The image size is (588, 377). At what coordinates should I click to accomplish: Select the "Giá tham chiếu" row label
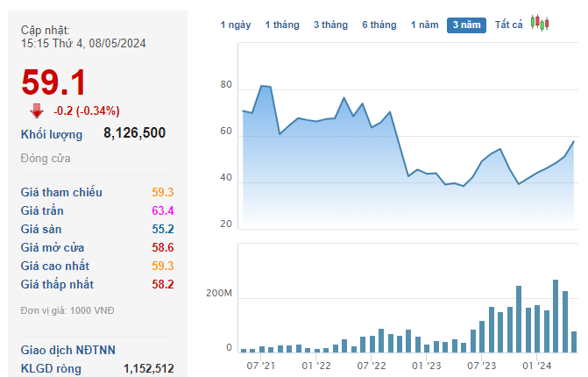pyautogui.click(x=61, y=192)
